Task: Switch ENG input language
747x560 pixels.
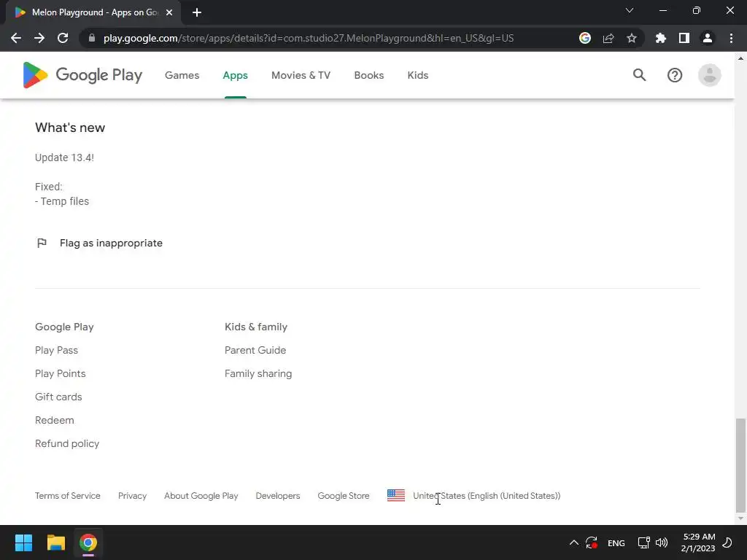Action: click(616, 542)
